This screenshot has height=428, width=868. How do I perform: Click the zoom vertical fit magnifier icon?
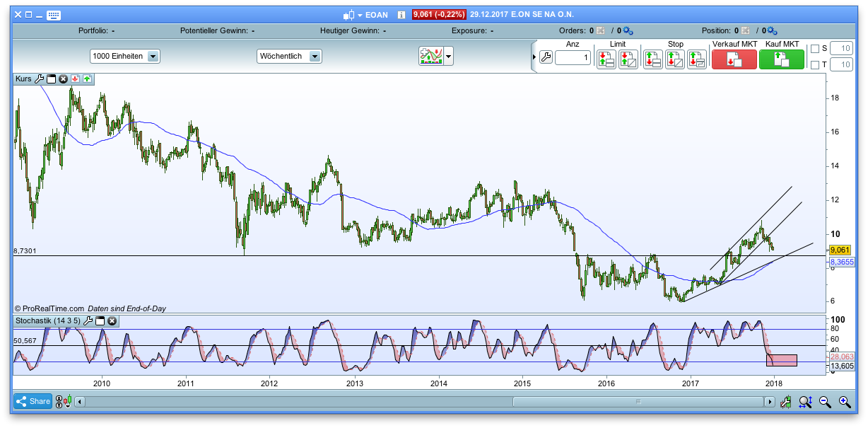805,402
